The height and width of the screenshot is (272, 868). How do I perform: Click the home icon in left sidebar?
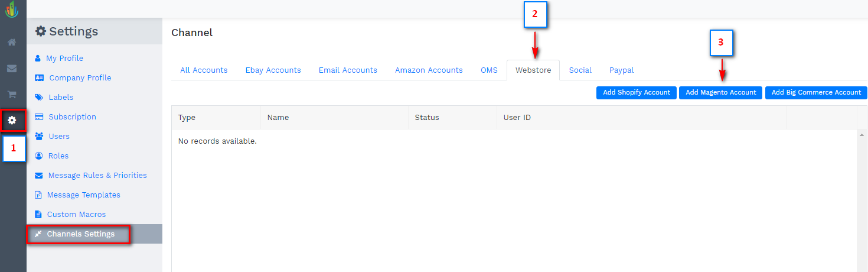click(x=12, y=43)
